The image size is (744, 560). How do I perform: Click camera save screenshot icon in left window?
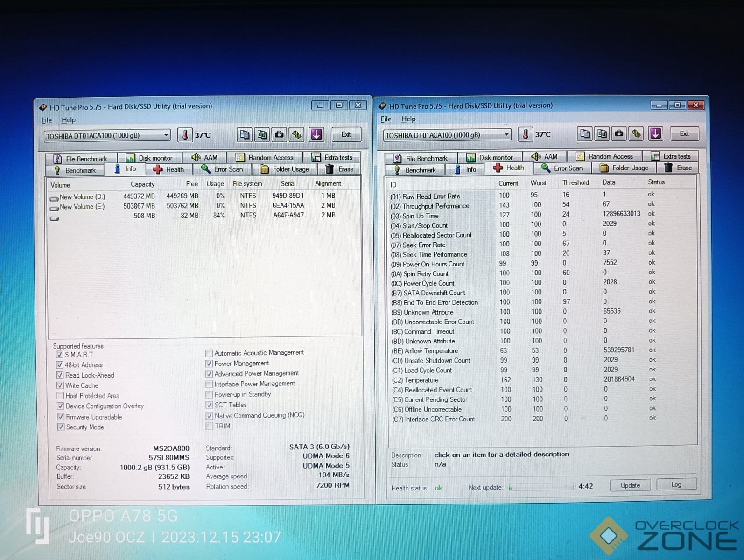pyautogui.click(x=280, y=134)
